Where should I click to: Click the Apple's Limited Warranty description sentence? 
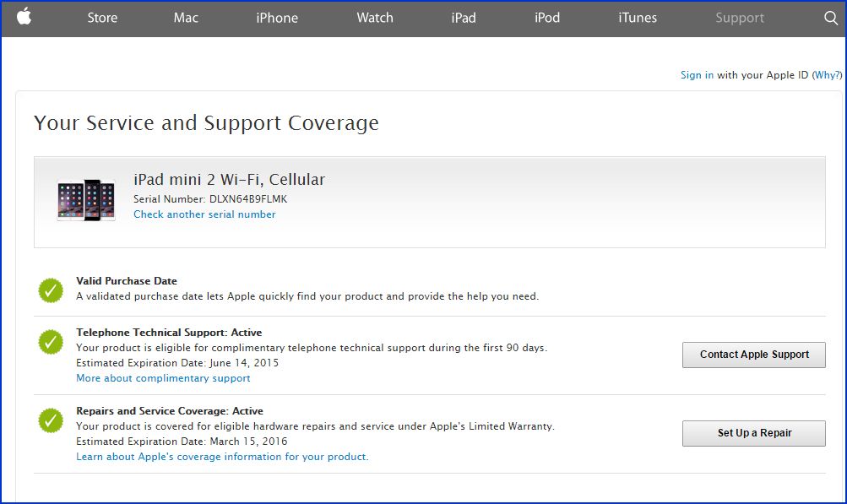pos(316,426)
